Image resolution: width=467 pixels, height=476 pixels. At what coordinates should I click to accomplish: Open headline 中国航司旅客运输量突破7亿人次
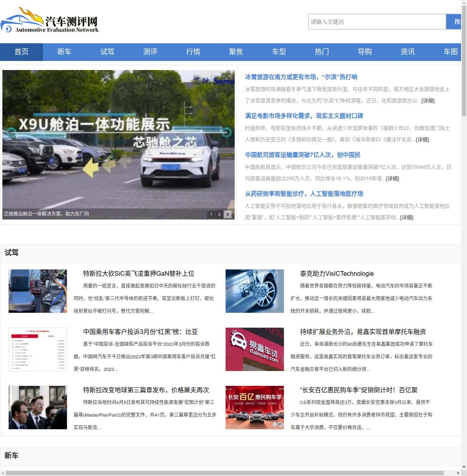(303, 155)
